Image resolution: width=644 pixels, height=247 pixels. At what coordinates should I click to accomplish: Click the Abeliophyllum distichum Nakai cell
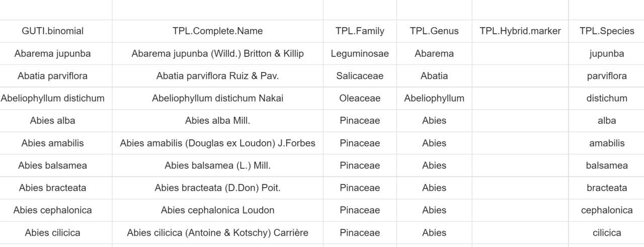click(217, 98)
